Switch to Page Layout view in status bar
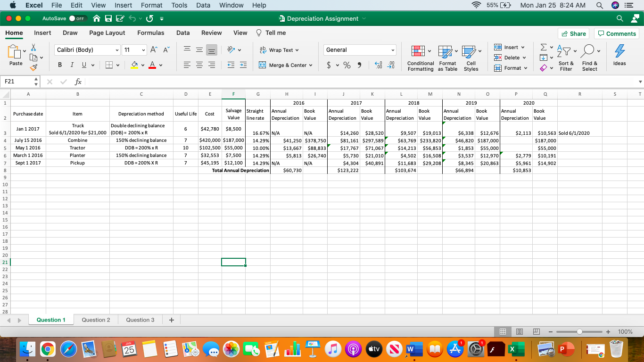644x362 pixels. [520, 332]
